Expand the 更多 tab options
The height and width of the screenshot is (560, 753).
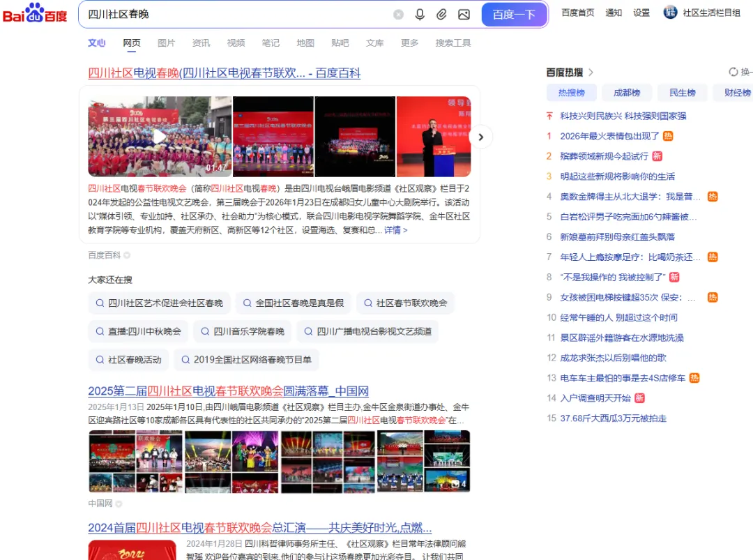pos(410,43)
